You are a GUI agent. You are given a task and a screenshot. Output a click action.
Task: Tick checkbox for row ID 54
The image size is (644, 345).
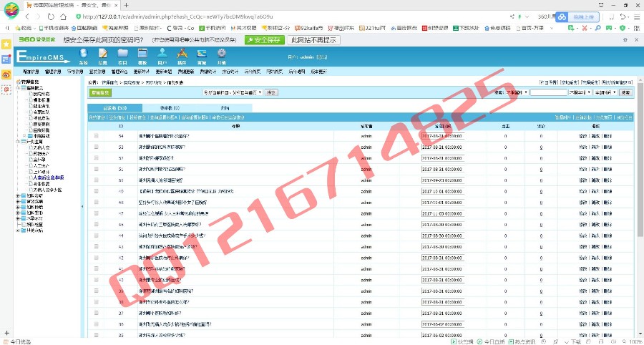97,135
